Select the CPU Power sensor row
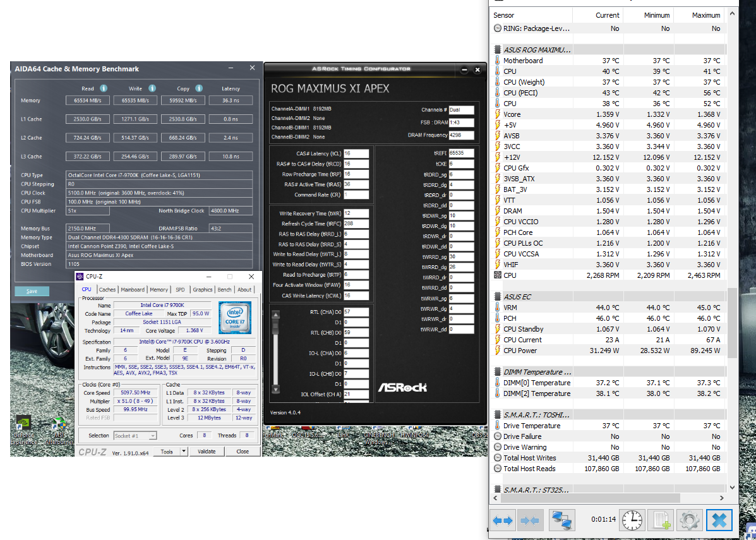The width and height of the screenshot is (756, 540). tap(608, 351)
